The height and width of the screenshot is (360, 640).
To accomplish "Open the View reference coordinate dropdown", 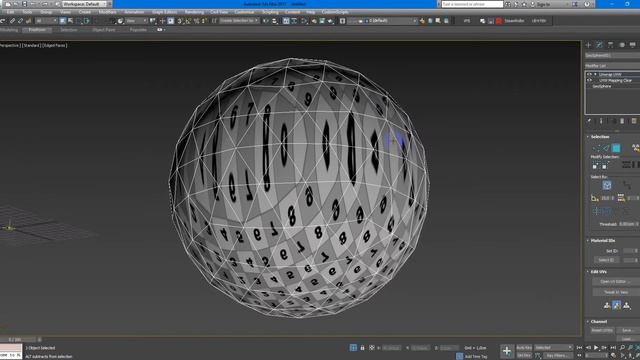I will tap(136, 20).
